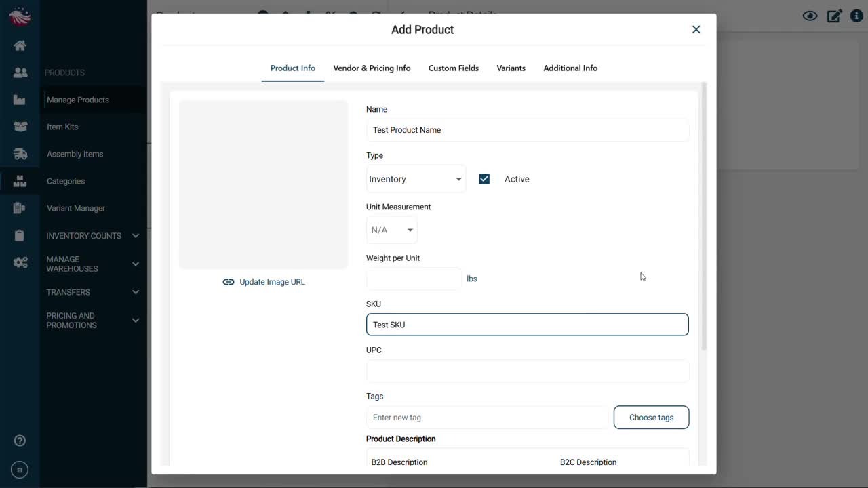Click the UPC input field
Screen dimensions: 868x488
tap(528, 371)
